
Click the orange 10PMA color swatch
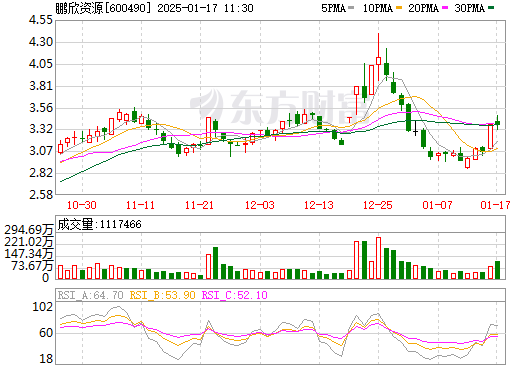[399, 8]
